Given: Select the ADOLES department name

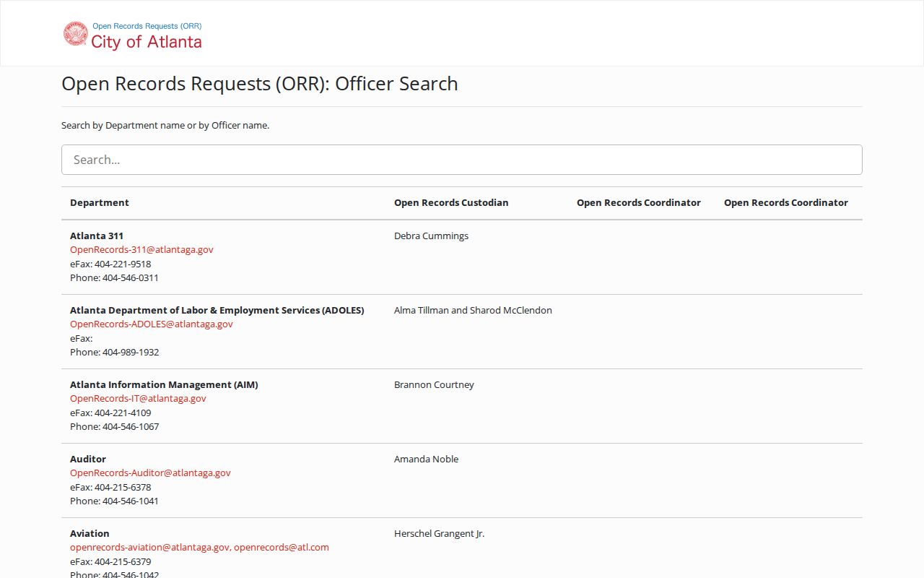Looking at the screenshot, I should (x=217, y=310).
